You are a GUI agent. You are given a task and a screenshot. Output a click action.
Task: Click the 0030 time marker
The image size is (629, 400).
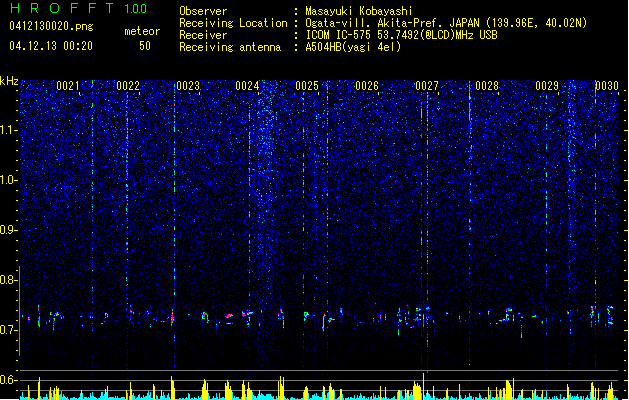[x=607, y=86]
